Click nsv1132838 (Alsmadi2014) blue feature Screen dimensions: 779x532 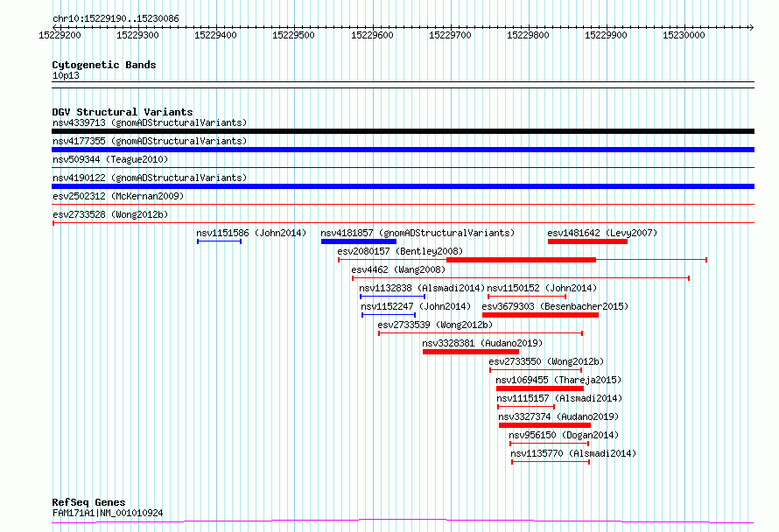tap(392, 297)
